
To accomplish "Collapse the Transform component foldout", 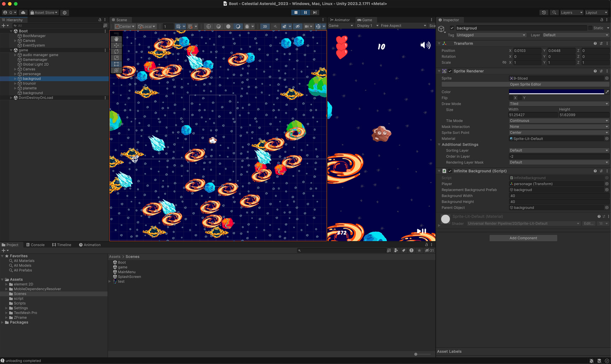I will point(439,44).
